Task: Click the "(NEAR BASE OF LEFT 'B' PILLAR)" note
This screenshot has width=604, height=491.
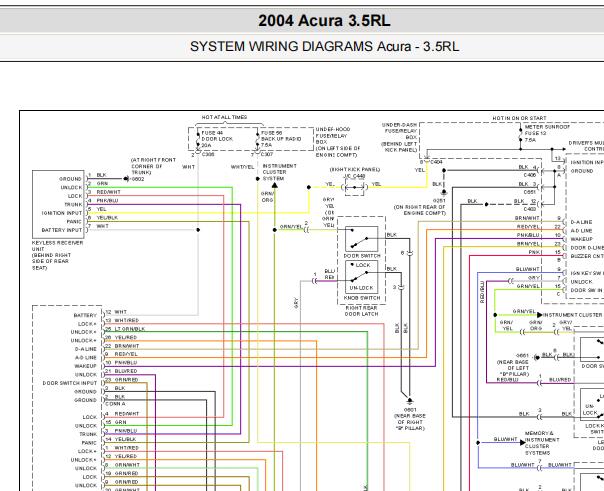Action: pos(513,368)
